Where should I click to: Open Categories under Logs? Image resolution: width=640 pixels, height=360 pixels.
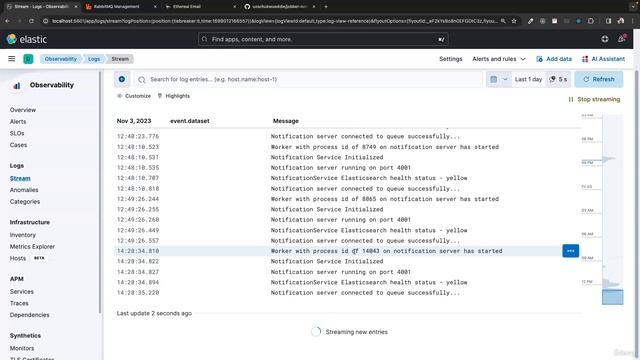(25, 202)
